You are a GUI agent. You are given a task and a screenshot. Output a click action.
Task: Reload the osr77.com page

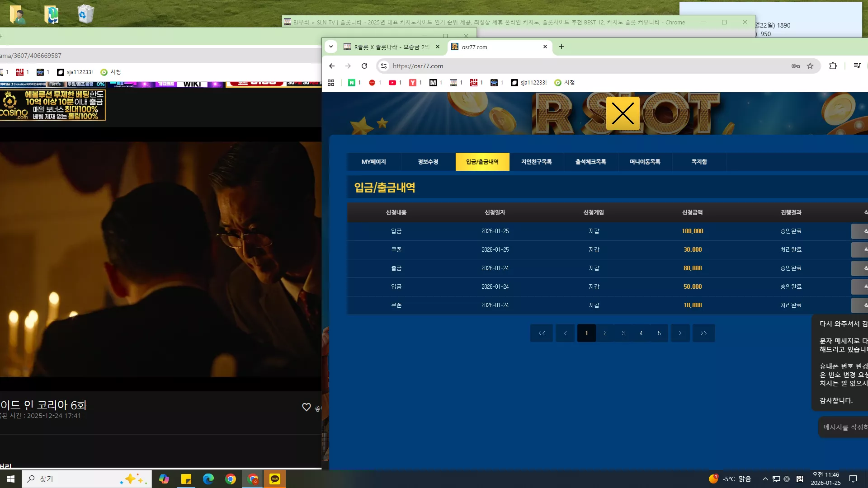(x=364, y=66)
